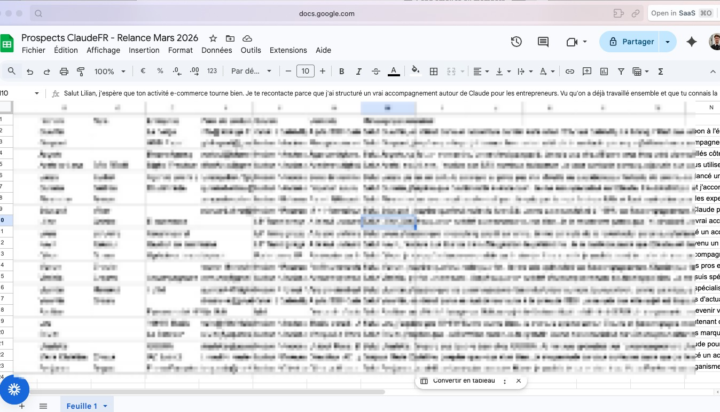Viewport: 720px width, 412px height.
Task: Open the Insertion menu
Action: [144, 49]
